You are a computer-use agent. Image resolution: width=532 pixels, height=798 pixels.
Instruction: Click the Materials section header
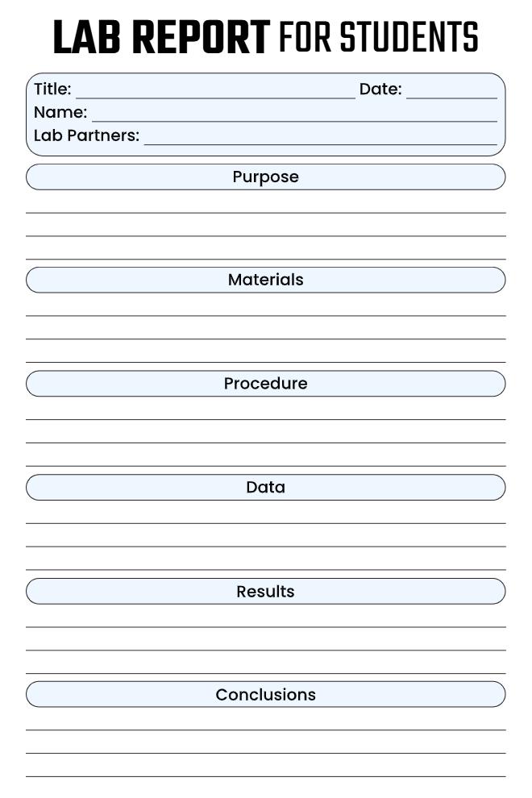point(266,281)
